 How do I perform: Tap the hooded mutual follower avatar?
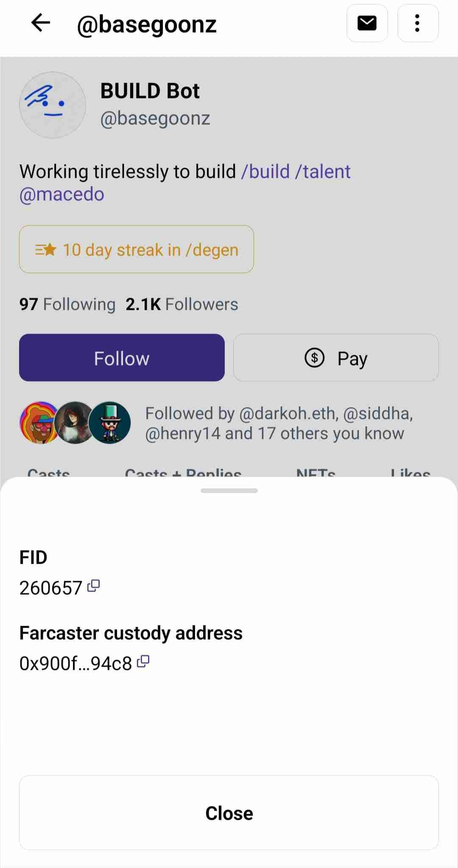[74, 423]
